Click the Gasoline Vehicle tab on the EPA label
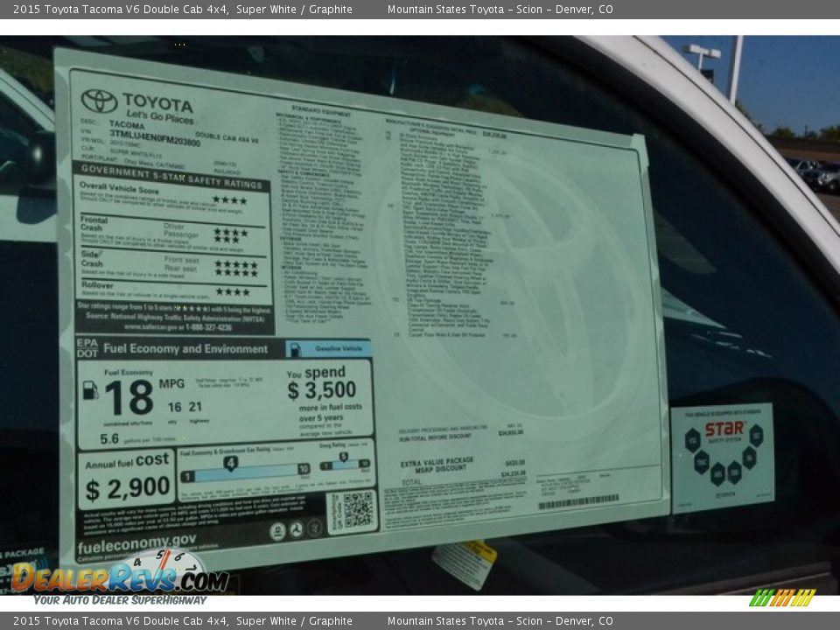 click(328, 349)
